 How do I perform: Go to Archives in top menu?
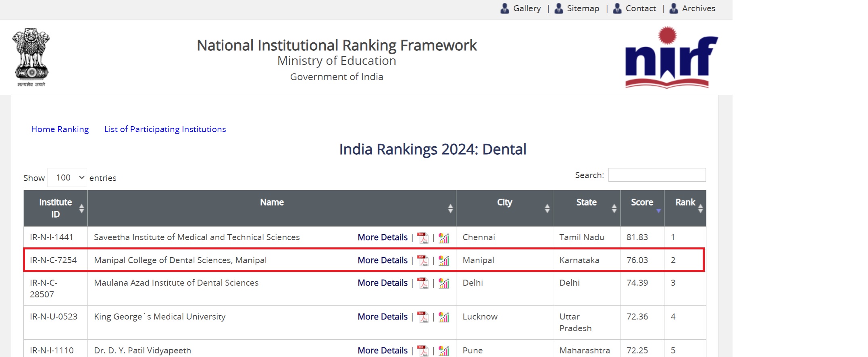[x=698, y=8]
